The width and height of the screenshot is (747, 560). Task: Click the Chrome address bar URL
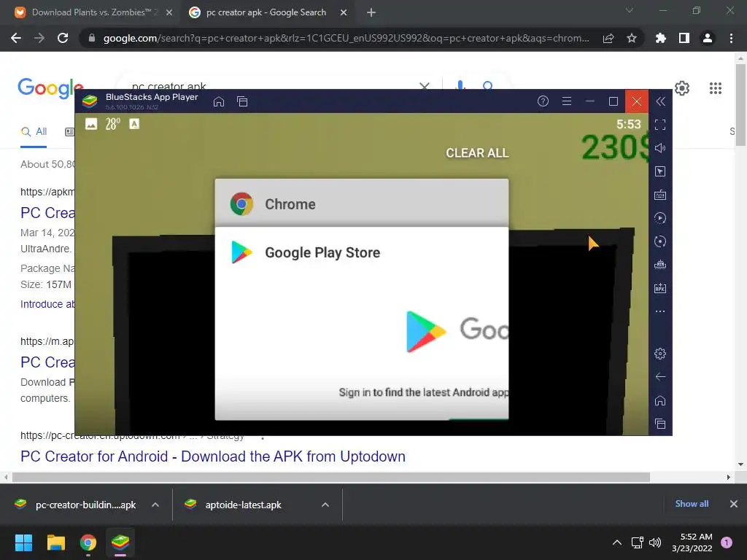pos(346,38)
